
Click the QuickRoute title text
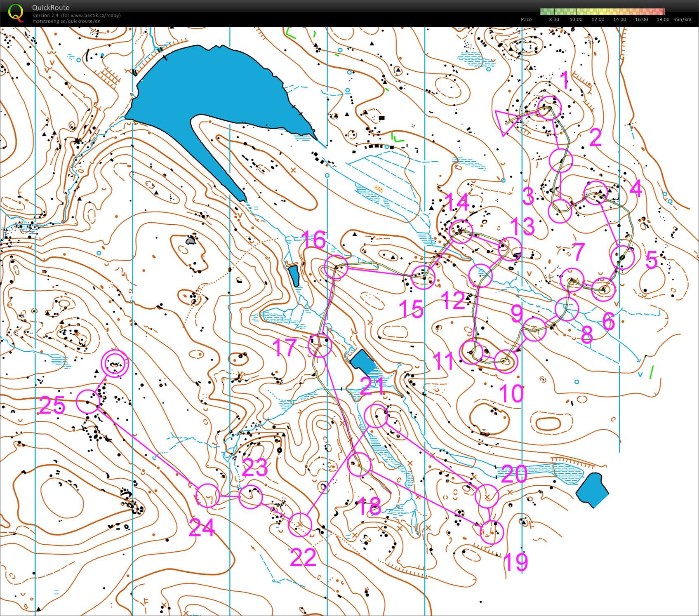(51, 7)
